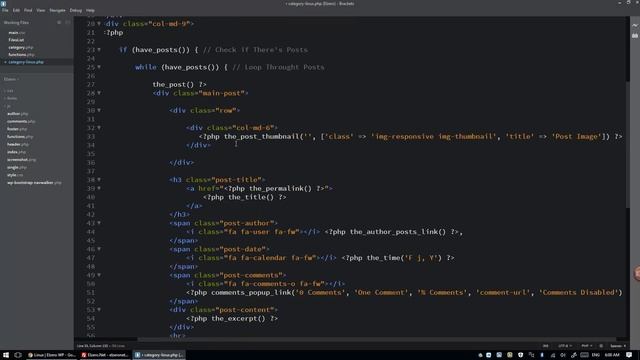Expand the css folder in file tree
The width and height of the screenshot is (640, 360).
[9, 91]
